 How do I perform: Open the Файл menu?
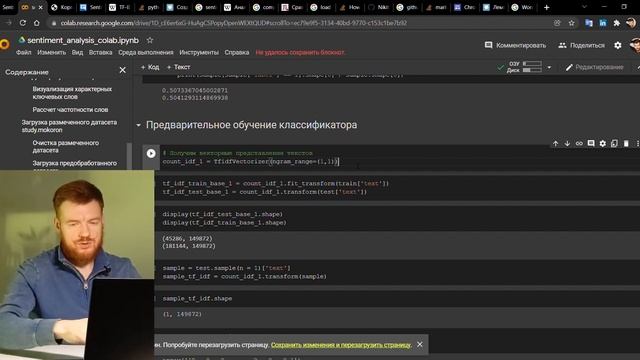(24, 53)
